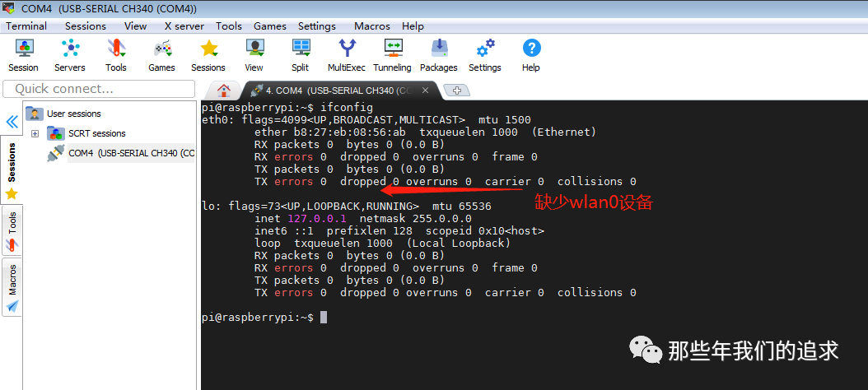Screen dimensions: 868x390
Task: Open the Games menu
Action: pos(270,26)
